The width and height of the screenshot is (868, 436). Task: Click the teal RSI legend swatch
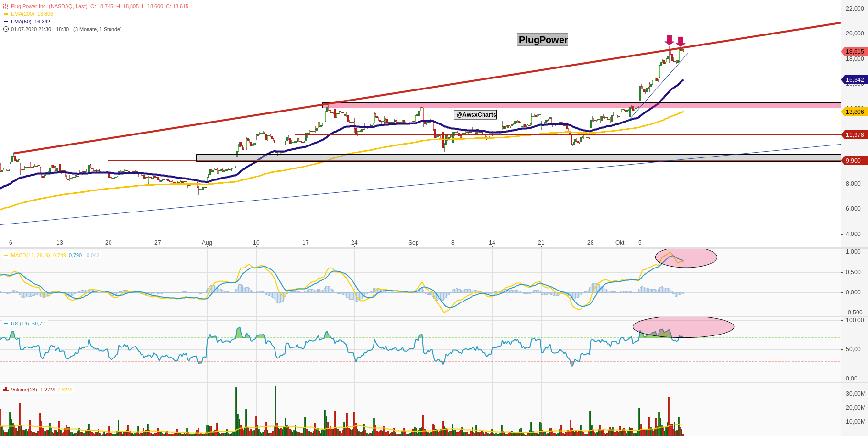click(6, 324)
